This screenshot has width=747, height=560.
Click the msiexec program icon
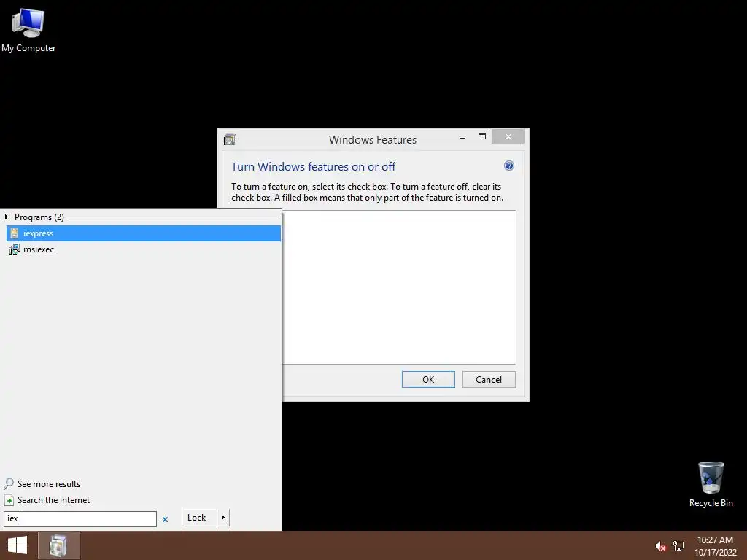click(x=15, y=249)
